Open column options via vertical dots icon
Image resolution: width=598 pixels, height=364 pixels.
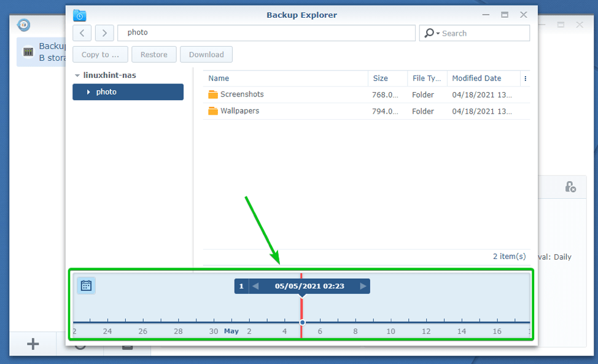(526, 78)
